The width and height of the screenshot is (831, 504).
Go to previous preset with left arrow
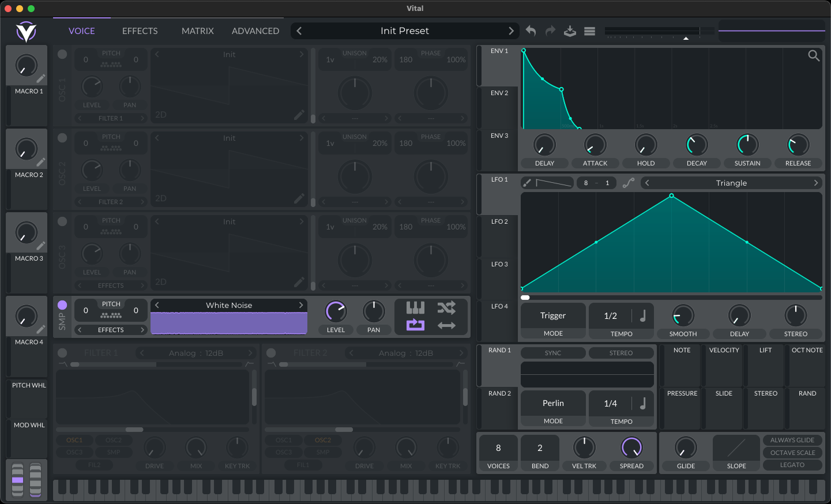[x=299, y=31]
